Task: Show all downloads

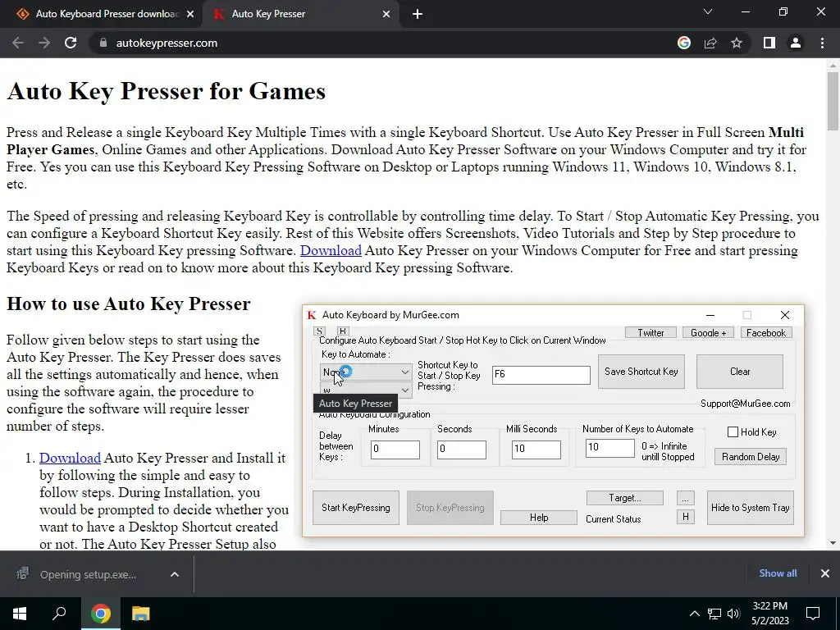Action: (x=778, y=573)
